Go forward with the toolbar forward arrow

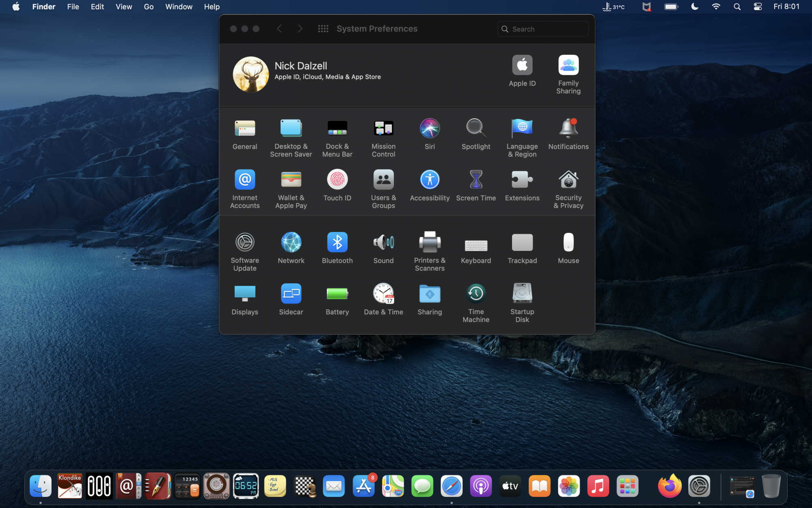pos(300,28)
